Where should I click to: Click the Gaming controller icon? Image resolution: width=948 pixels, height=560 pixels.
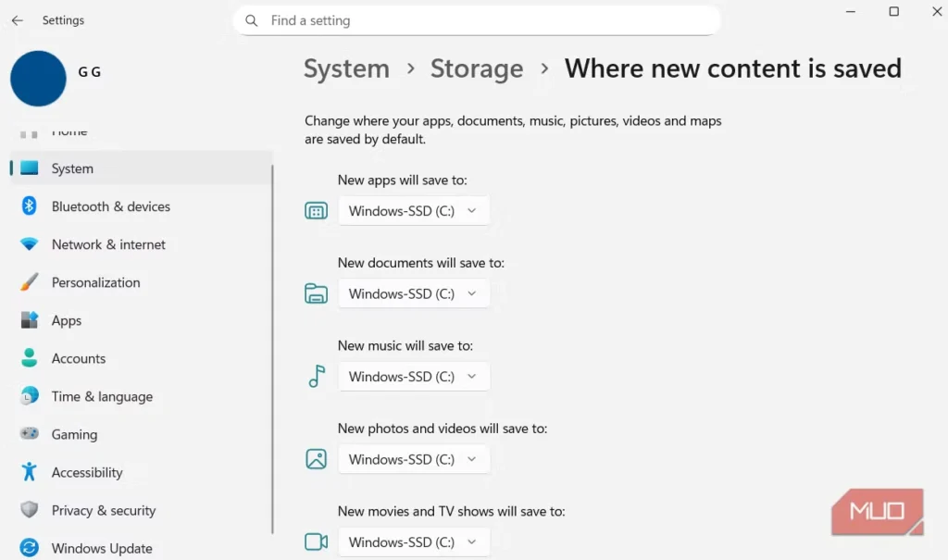(x=30, y=434)
